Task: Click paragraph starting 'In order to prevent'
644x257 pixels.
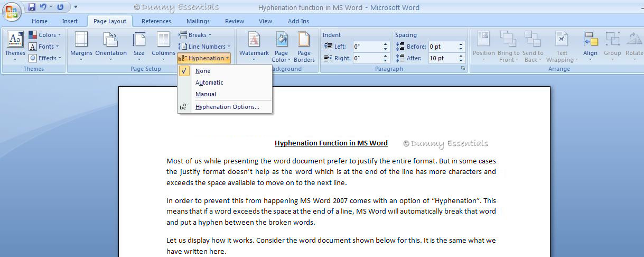Action: 331,212
